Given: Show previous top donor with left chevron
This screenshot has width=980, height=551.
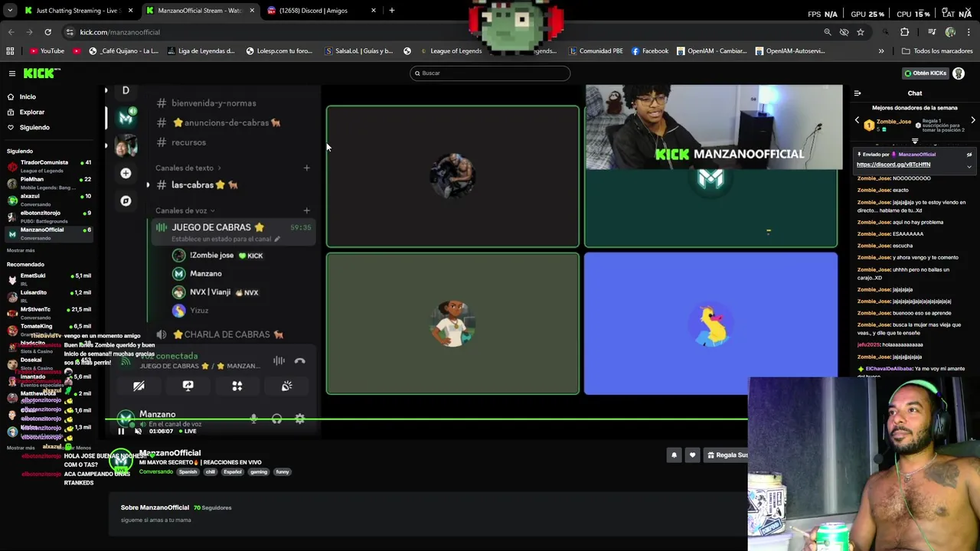Looking at the screenshot, I should (x=857, y=121).
